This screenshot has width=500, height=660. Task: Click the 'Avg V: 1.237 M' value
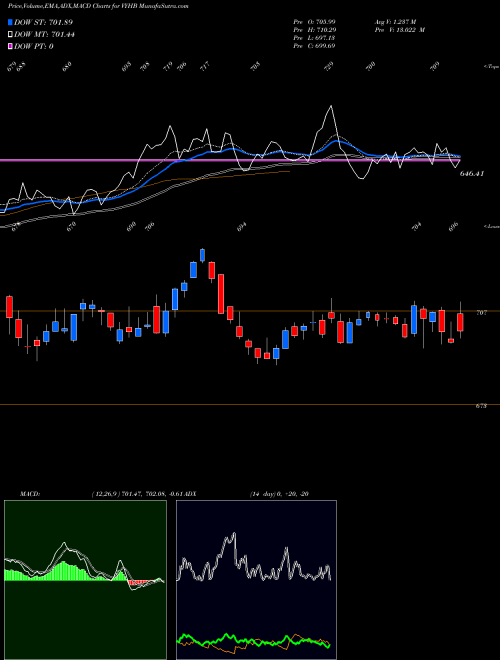[395, 21]
